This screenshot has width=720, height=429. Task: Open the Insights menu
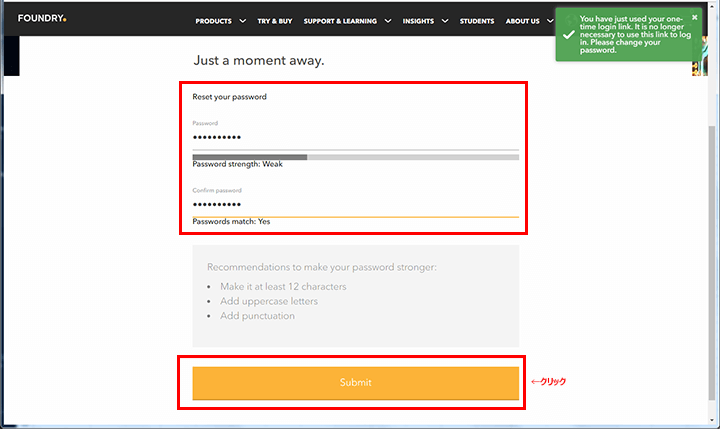(418, 21)
